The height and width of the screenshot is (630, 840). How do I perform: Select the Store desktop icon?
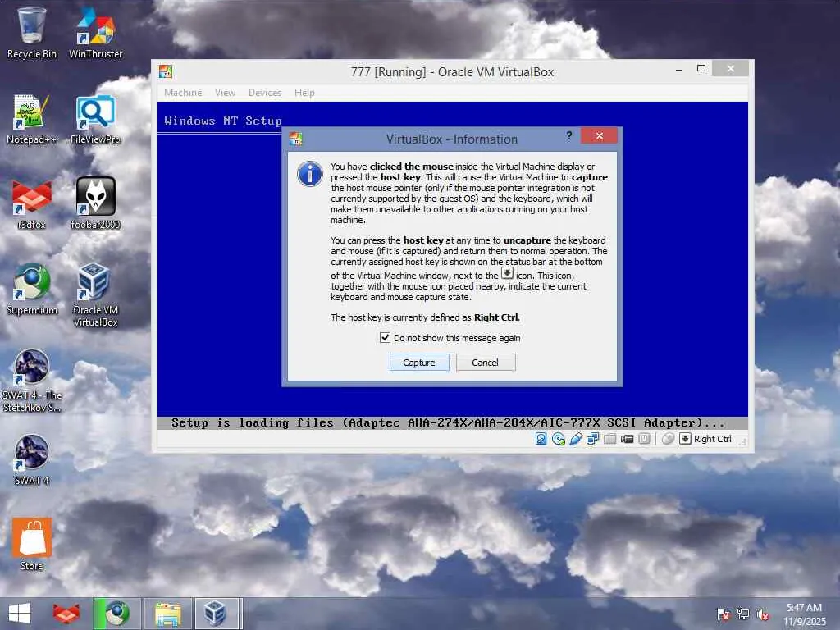pyautogui.click(x=32, y=545)
